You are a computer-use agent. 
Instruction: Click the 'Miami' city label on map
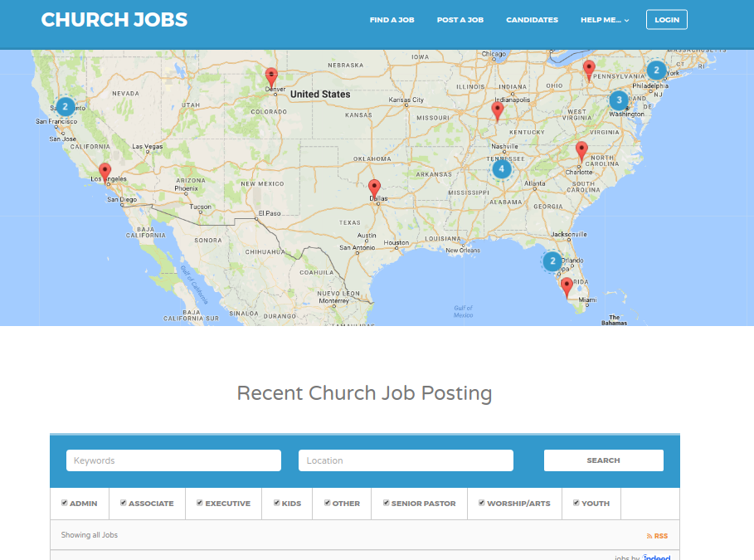pyautogui.click(x=587, y=299)
